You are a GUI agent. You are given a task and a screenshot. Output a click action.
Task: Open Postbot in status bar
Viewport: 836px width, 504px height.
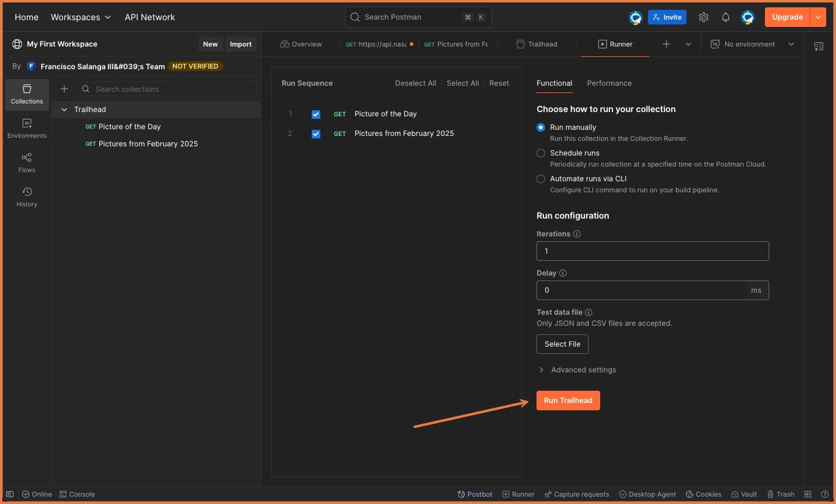click(x=475, y=494)
